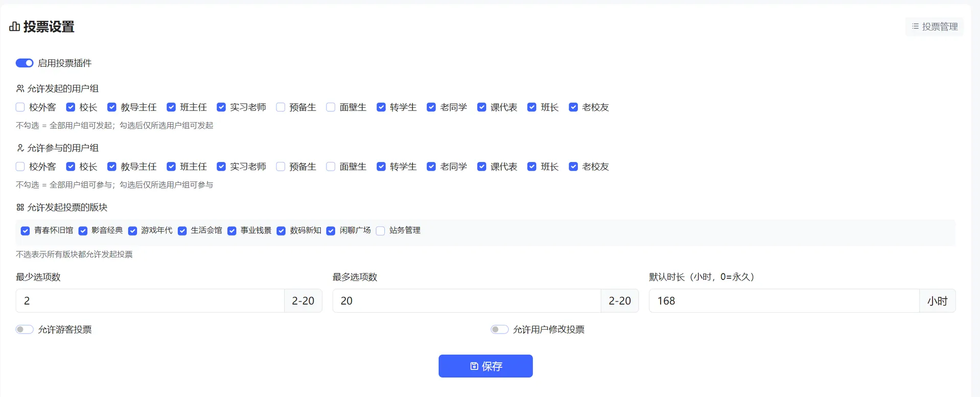Uncheck 班长 under 允许发起的用户组
The image size is (980, 397).
pos(532,107)
